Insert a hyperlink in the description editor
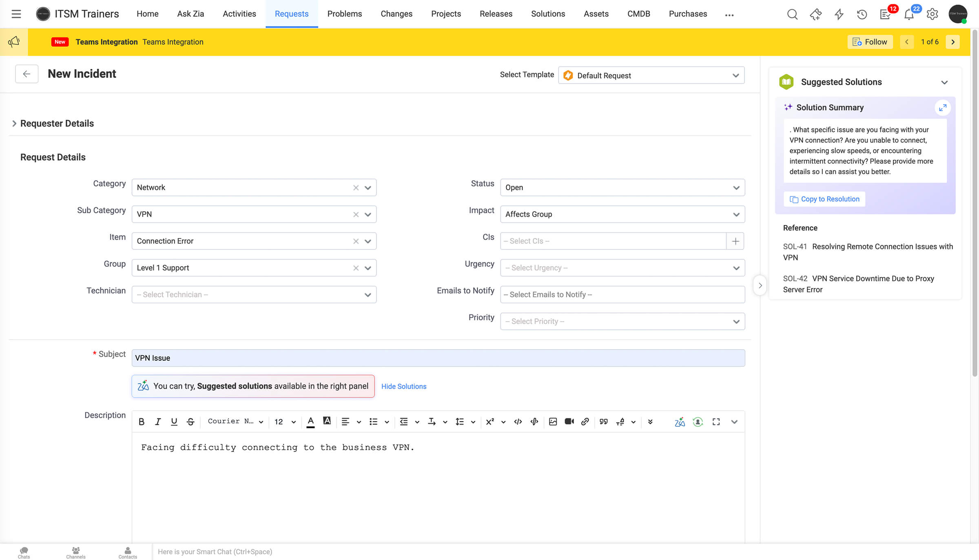Image resolution: width=979 pixels, height=560 pixels. point(585,422)
